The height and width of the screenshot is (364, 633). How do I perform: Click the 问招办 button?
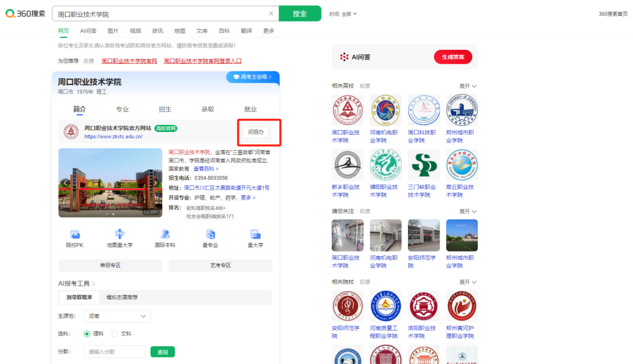pyautogui.click(x=255, y=132)
